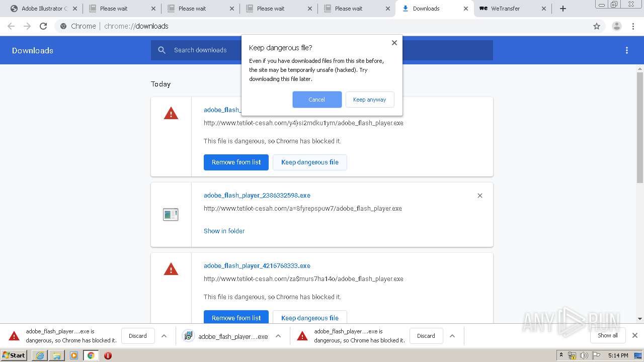Viewport: 644px width, 362px height.
Task: Click the network icon in system tray
Action: pos(572,355)
